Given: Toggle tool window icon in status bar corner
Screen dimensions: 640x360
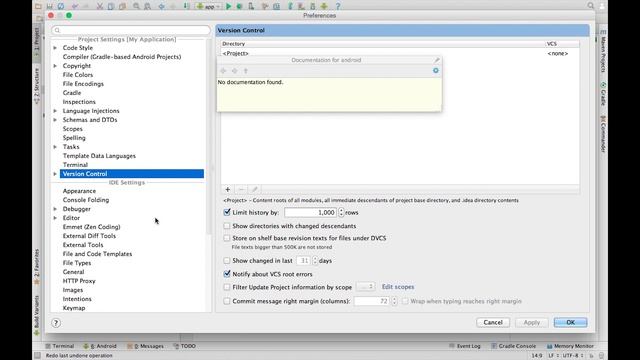Looking at the screenshot, I should click(38, 356).
